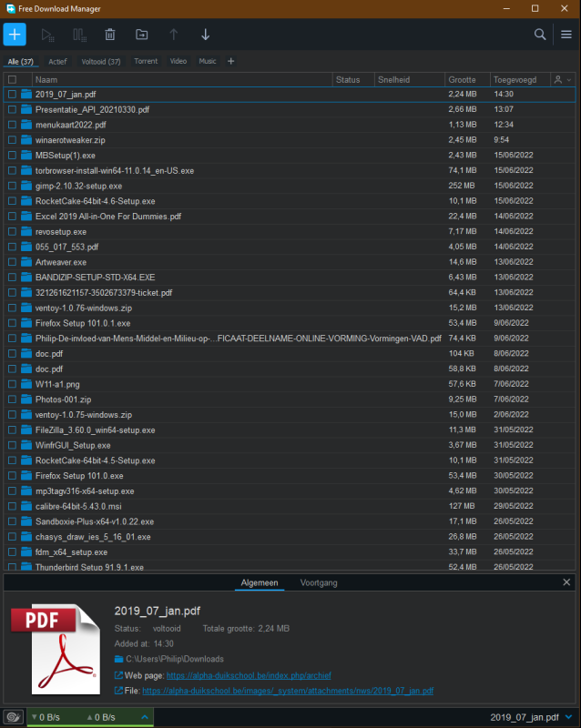581x728 pixels.
Task: Open folder icon for winaerotweaker.zip
Action: [26, 140]
